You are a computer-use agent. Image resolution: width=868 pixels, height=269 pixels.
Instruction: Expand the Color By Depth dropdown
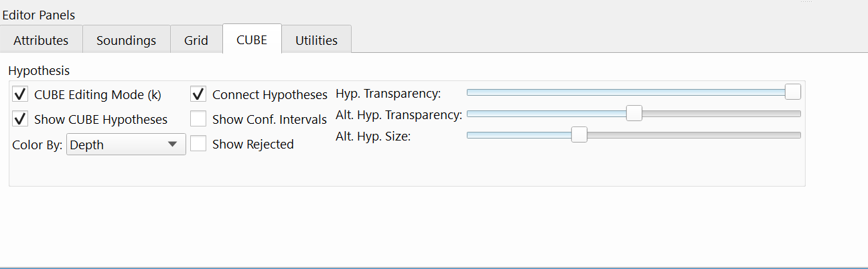(x=126, y=144)
